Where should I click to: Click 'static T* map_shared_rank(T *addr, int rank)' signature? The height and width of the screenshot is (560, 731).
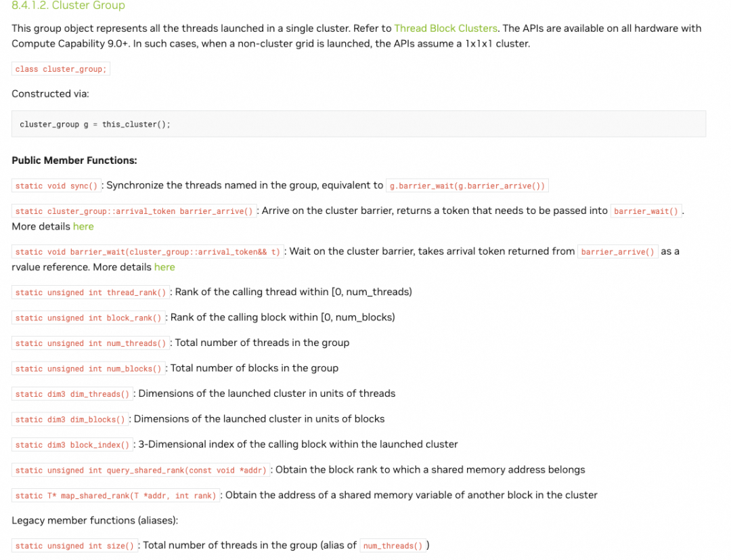116,496
